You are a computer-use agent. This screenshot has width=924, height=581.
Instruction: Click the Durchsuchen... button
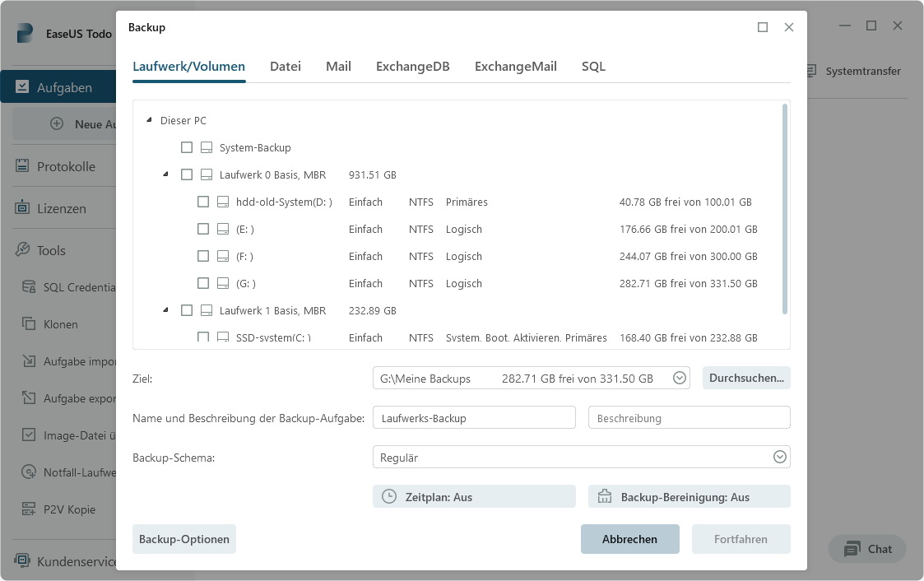click(746, 378)
